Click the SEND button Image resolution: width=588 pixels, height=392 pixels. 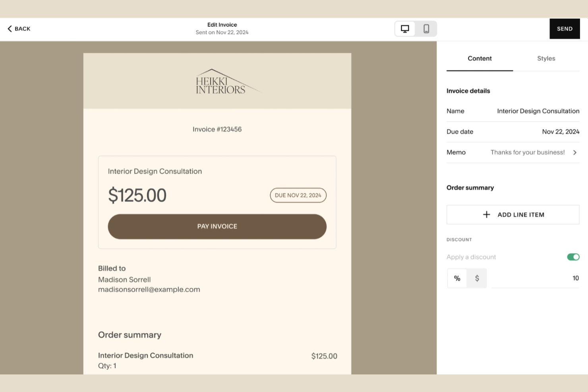[565, 29]
